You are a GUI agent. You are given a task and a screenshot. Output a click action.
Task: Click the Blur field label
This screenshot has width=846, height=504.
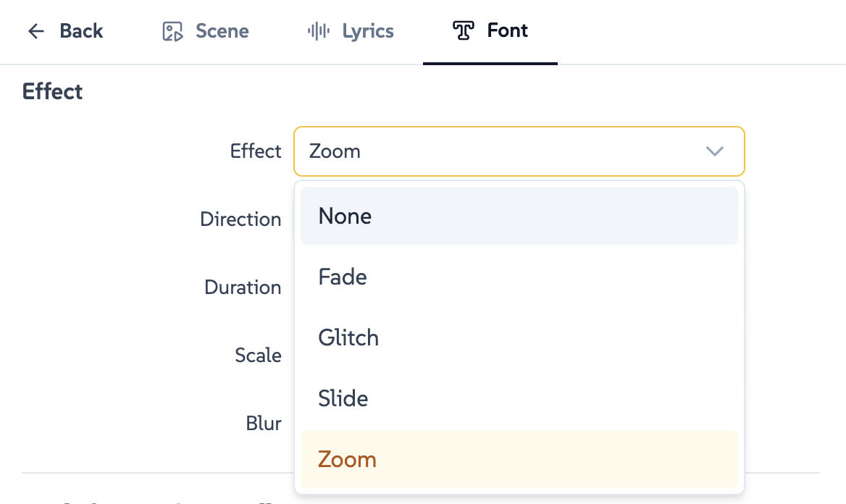click(x=264, y=424)
